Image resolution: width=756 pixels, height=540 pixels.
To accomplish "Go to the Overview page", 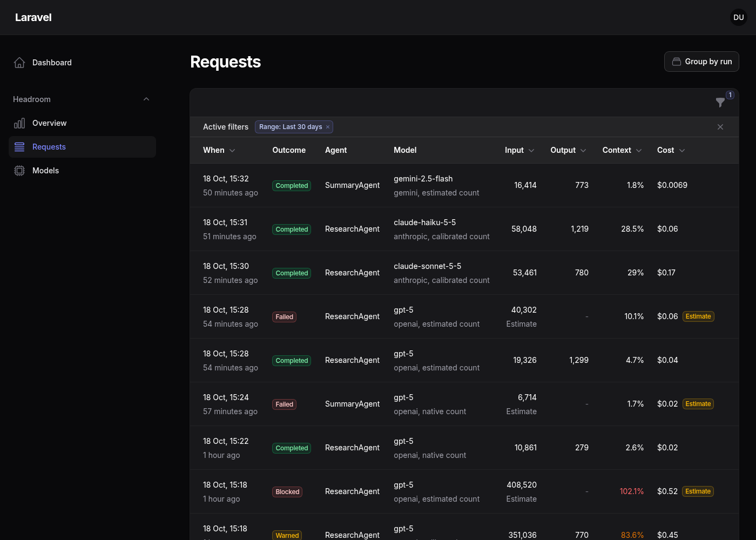I will pyautogui.click(x=82, y=123).
